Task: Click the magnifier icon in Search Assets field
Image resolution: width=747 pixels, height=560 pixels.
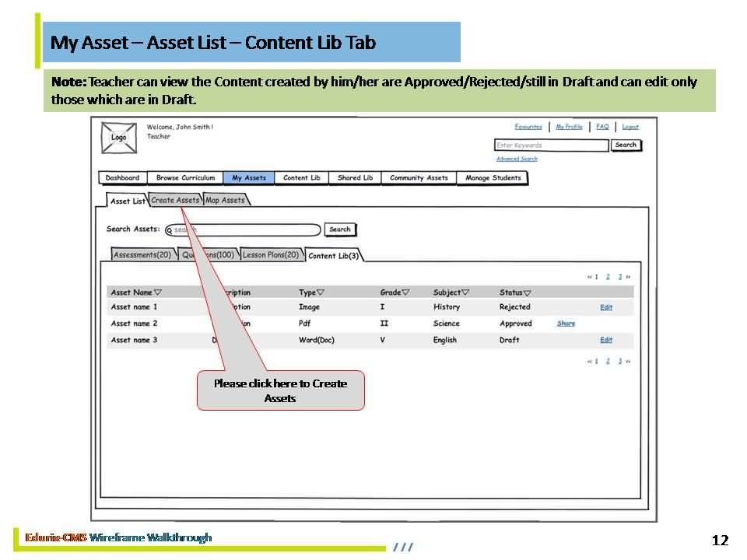Action: (x=169, y=230)
